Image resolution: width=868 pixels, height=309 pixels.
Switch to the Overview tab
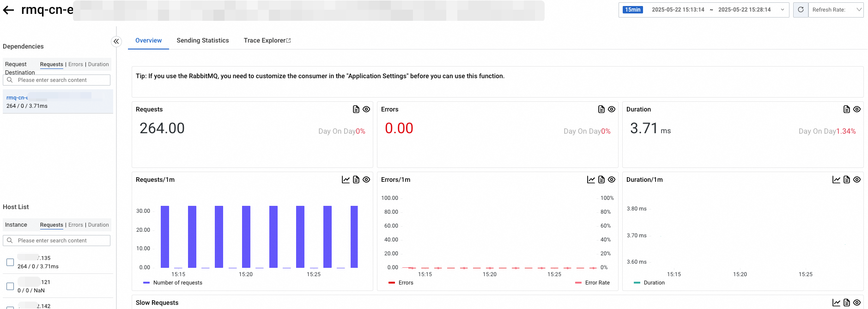148,41
